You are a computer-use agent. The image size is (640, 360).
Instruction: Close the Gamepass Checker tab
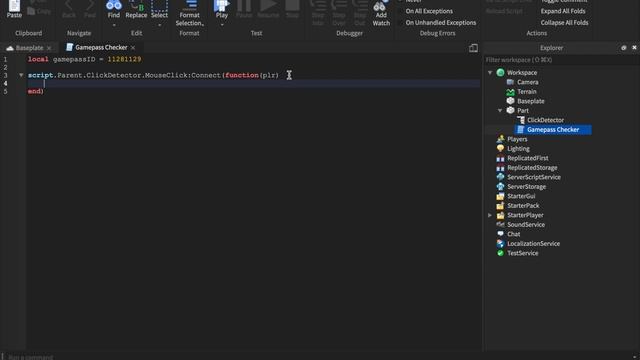click(133, 48)
